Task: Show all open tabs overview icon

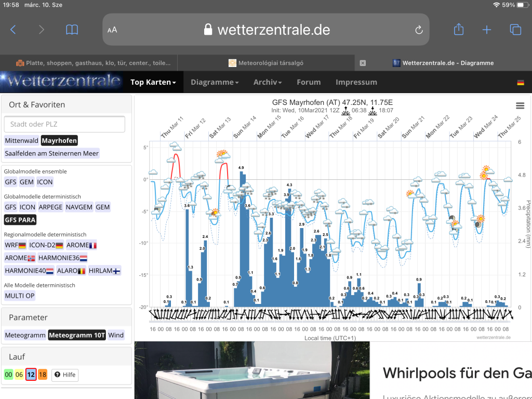Action: tap(515, 30)
